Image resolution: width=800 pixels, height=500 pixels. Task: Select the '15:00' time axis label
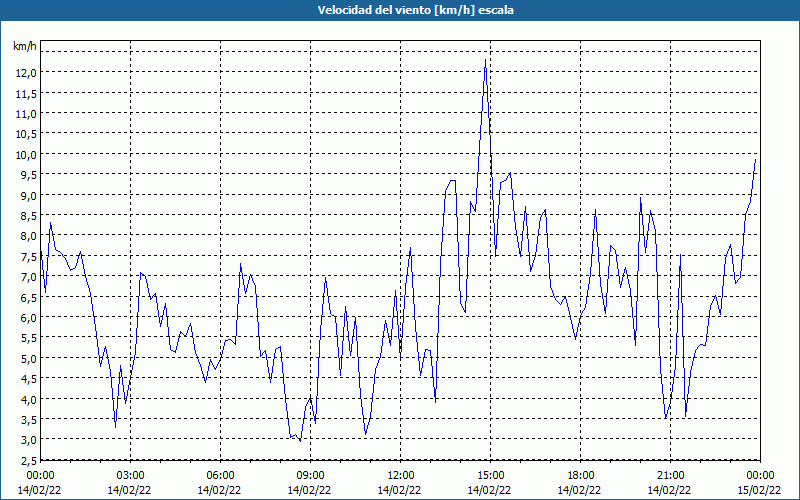[x=490, y=476]
